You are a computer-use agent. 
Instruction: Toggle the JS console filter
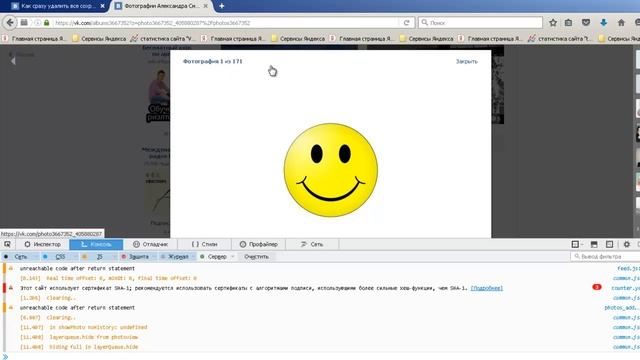99,256
